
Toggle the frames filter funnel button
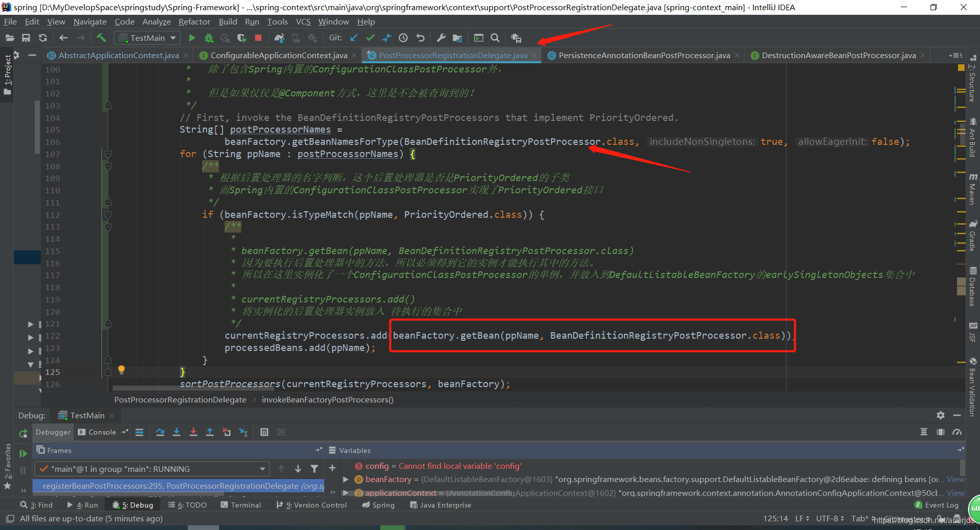314,469
